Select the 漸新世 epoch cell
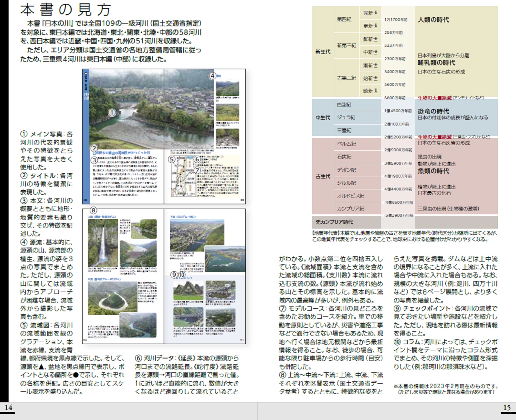Screen dimensions: 516x420 [370, 65]
